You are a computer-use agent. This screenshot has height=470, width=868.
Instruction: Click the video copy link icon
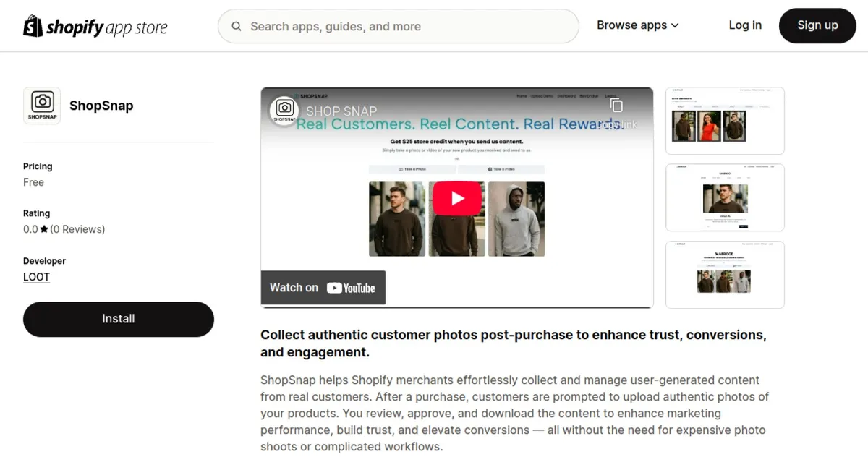(616, 106)
